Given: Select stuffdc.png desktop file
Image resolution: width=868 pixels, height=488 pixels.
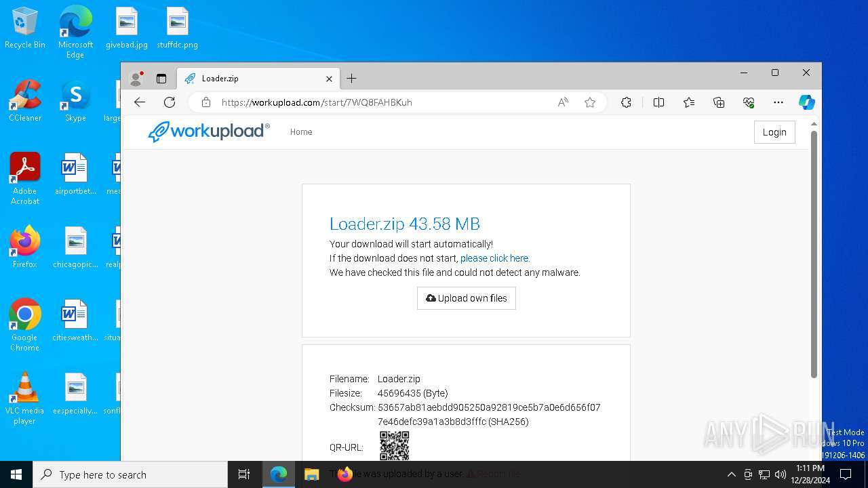Looking at the screenshot, I should pyautogui.click(x=177, y=28).
